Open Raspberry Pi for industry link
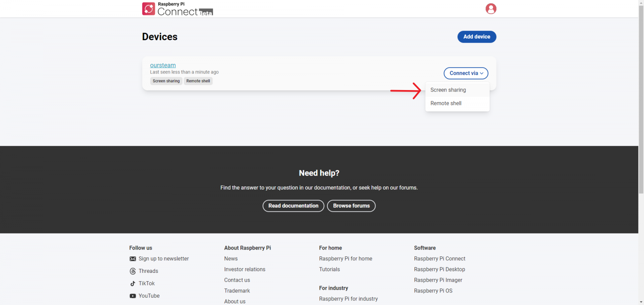The width and height of the screenshot is (644, 305). click(349, 299)
